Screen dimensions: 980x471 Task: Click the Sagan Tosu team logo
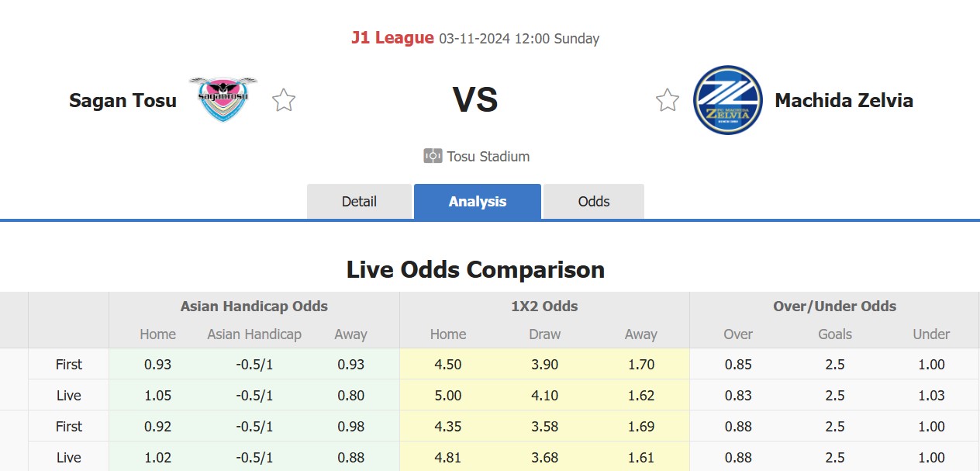[x=223, y=99]
